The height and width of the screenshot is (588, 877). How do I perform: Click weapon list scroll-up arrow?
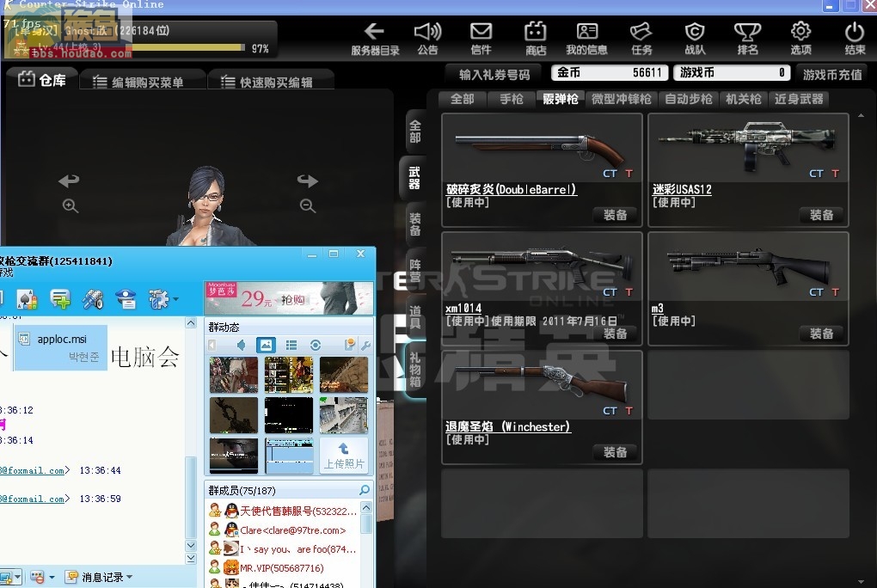coord(861,116)
